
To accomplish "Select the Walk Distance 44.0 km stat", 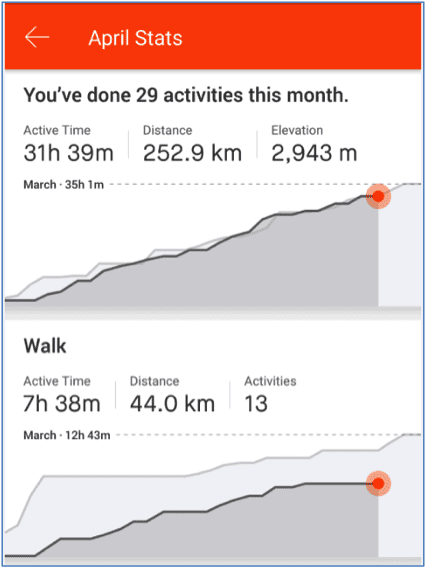I will 172,395.
